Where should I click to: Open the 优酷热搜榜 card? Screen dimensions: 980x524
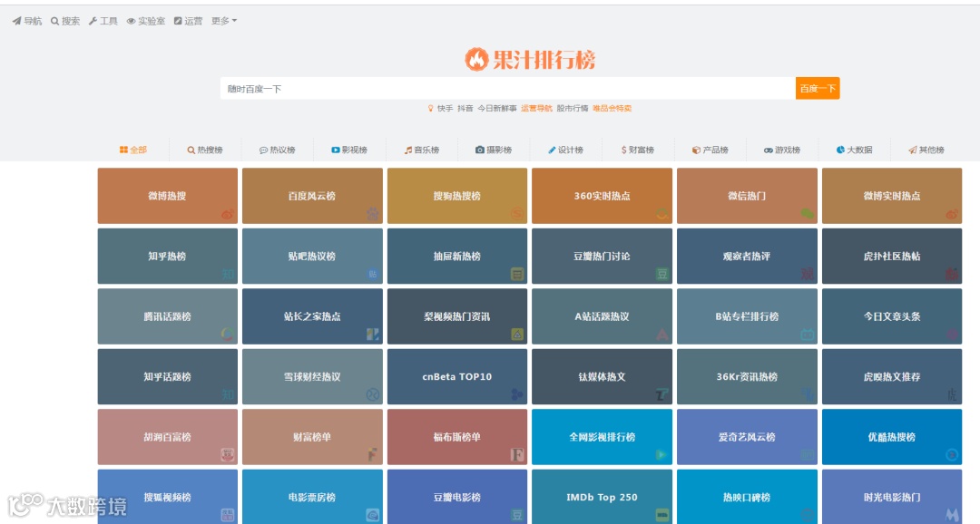click(x=892, y=437)
